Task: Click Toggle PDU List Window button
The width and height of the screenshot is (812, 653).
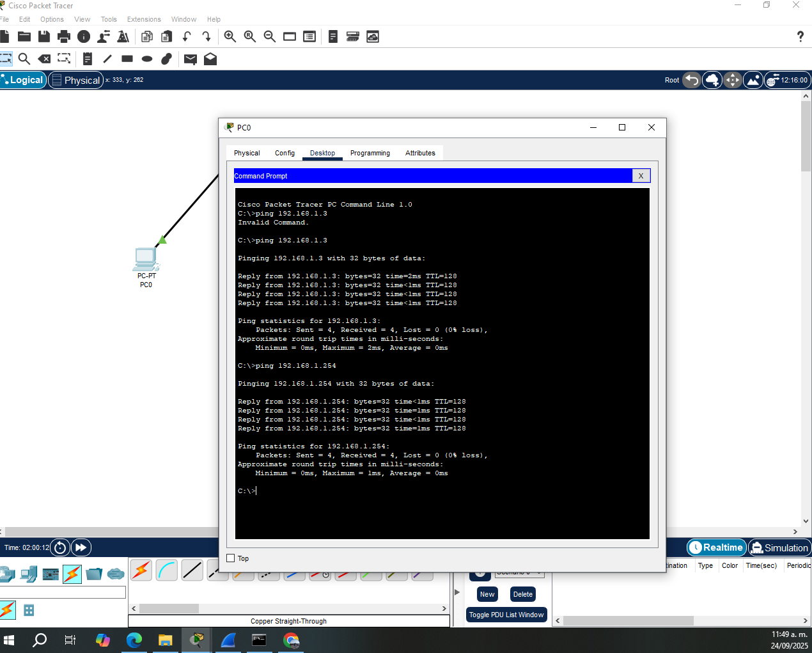Action: coord(506,615)
